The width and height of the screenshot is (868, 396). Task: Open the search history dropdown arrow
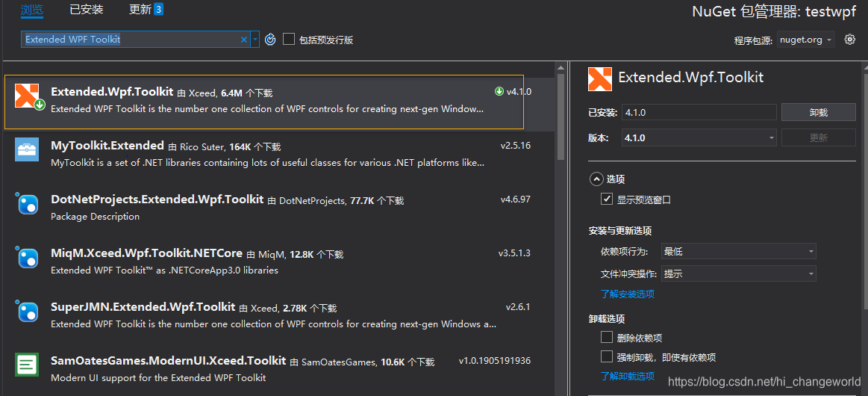click(x=255, y=40)
